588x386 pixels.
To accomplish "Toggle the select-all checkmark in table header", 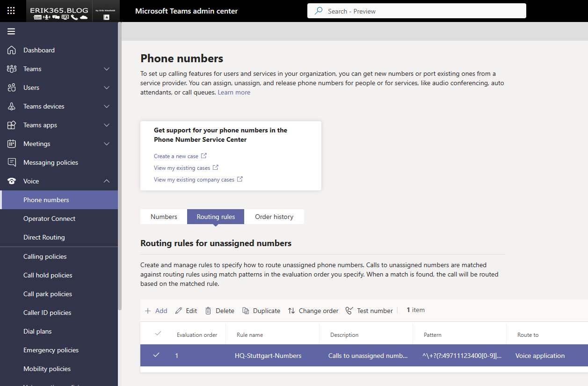I will click(x=158, y=333).
